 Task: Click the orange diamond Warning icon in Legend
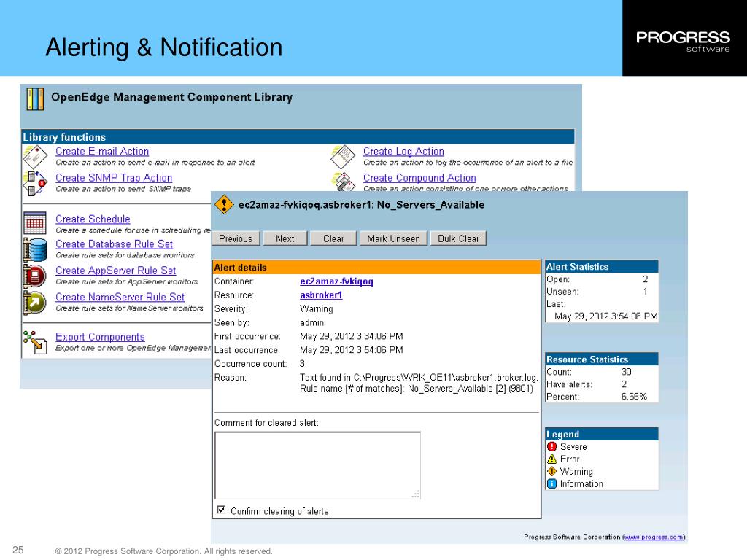tap(552, 472)
